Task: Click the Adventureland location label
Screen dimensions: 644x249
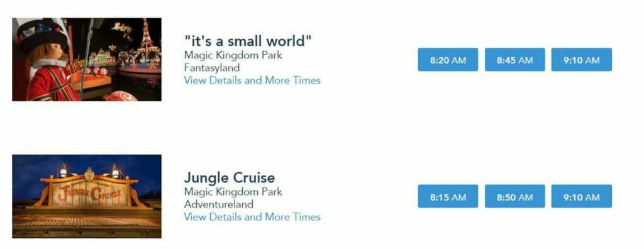Action: click(x=218, y=204)
